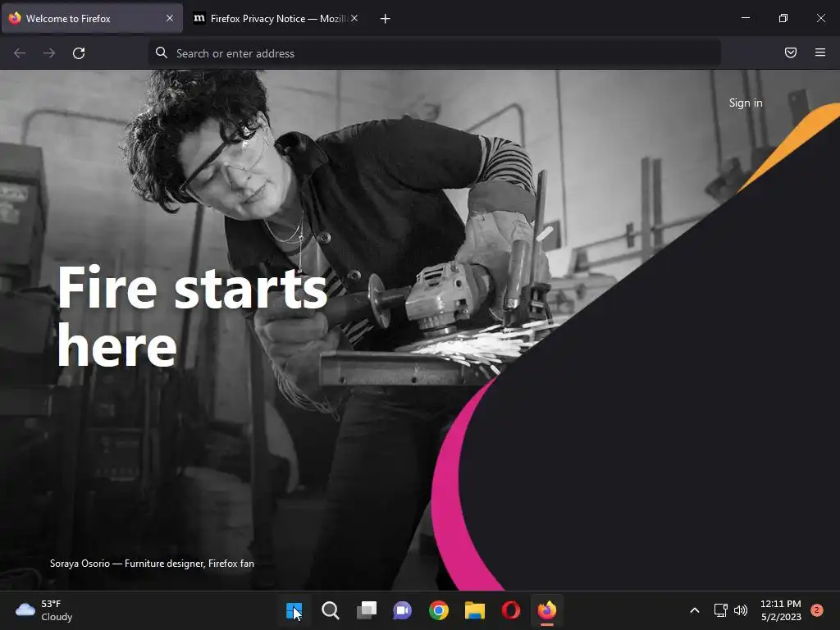This screenshot has height=630, width=840.
Task: Launch the Chat app from the taskbar
Action: [402, 610]
